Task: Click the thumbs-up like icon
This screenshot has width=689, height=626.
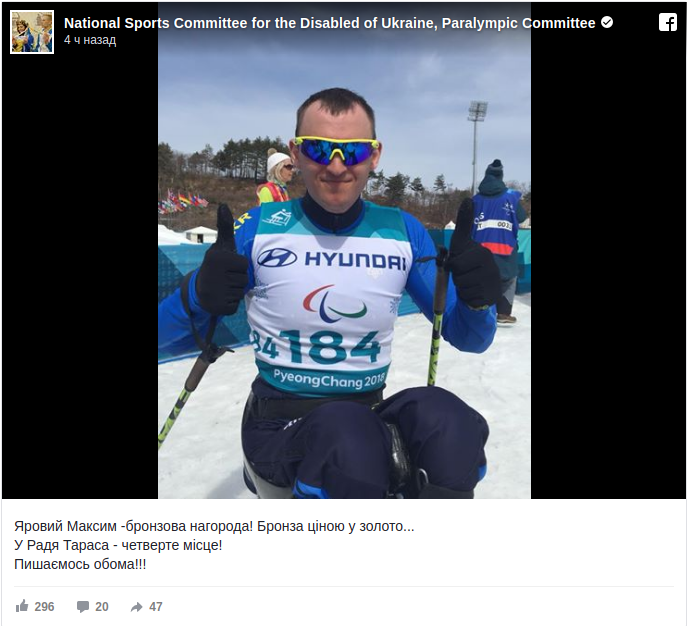Action: 22,606
